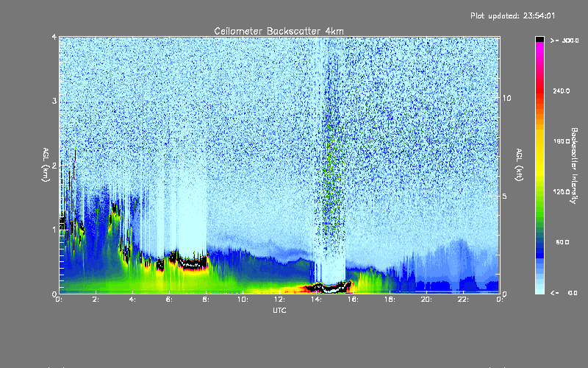Click the "2" km tick label on left axis
Screen dimensions: 588x368
54,166
